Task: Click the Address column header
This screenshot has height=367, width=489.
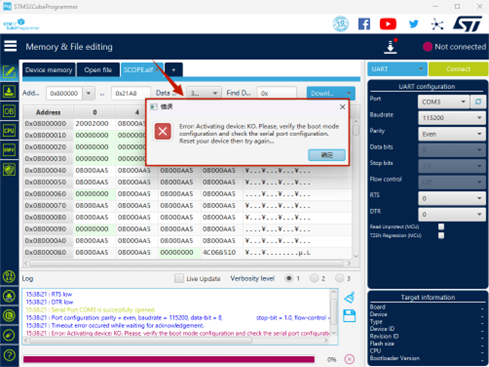Action: pos(48,112)
